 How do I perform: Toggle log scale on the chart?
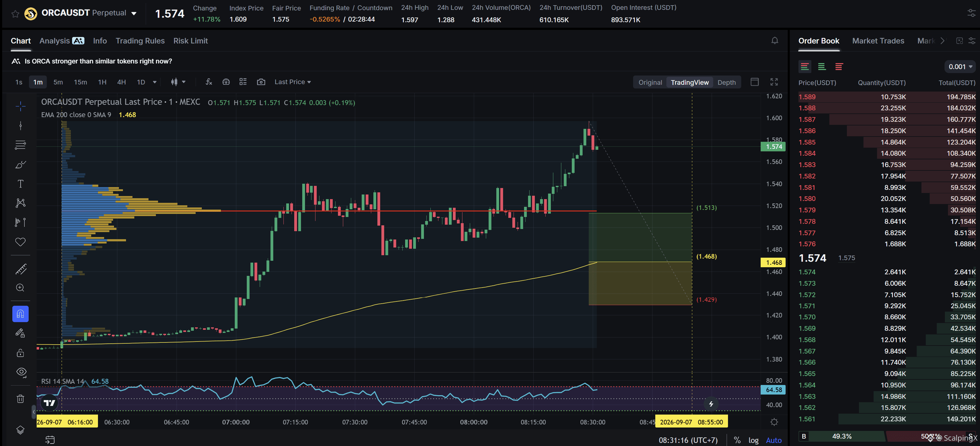(753, 440)
